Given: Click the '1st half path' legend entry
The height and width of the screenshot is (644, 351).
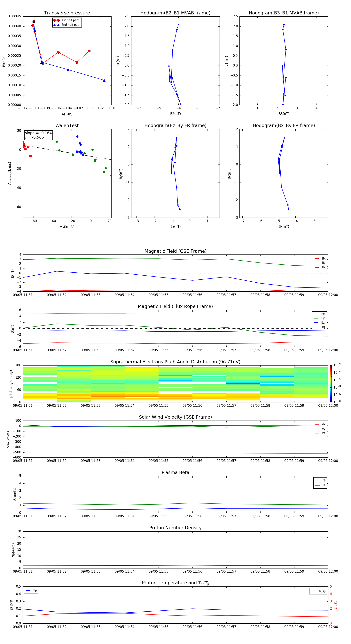Looking at the screenshot, I should 66,20.
